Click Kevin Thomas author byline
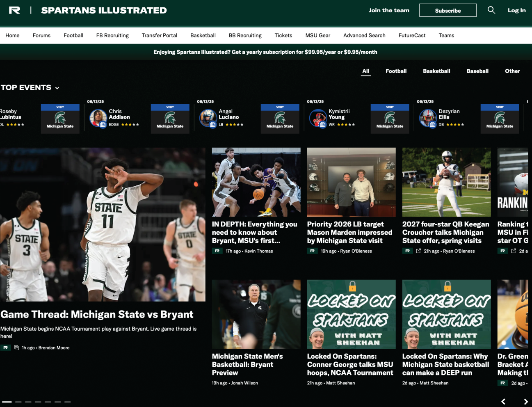This screenshot has height=407, width=532. (x=258, y=251)
